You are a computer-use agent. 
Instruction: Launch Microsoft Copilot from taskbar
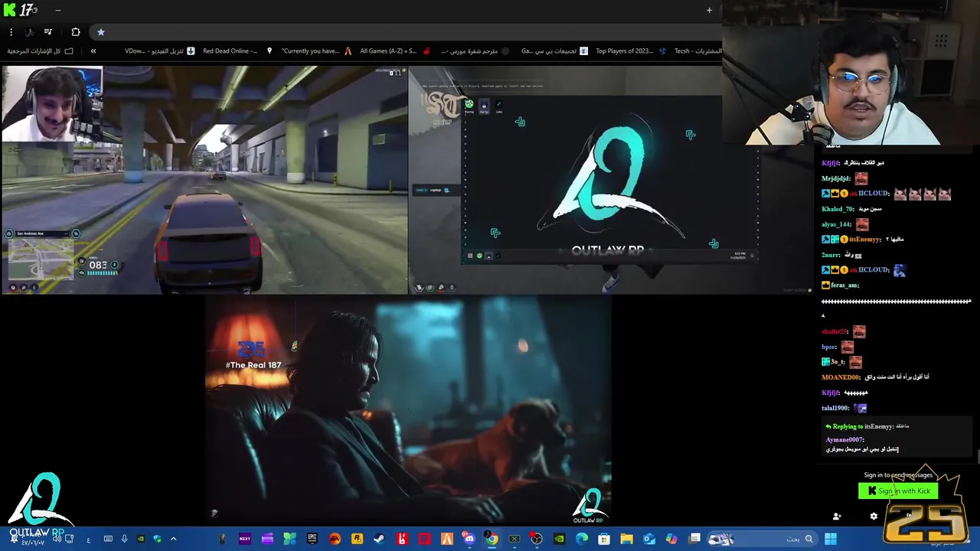tap(671, 539)
